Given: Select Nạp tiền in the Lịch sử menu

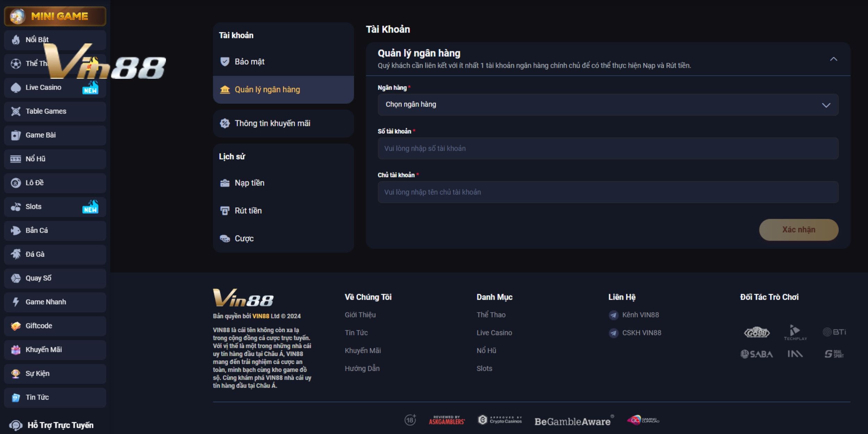Looking at the screenshot, I should pos(249,183).
